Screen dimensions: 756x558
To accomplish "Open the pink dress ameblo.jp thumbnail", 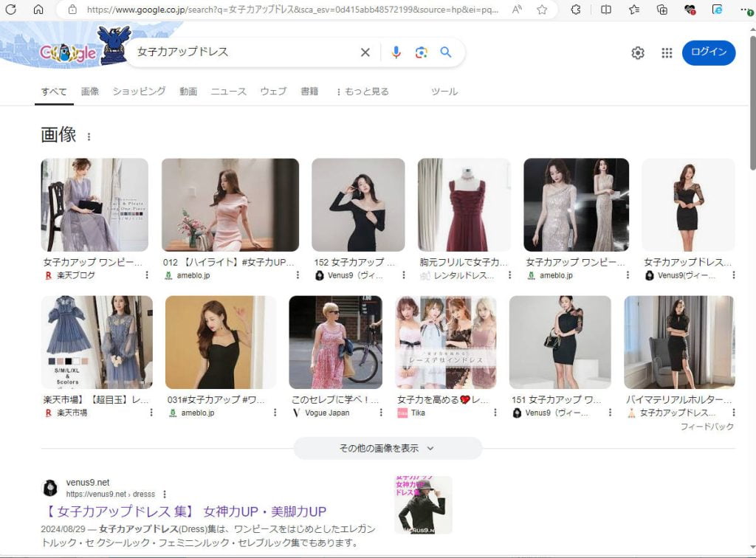I will (230, 205).
